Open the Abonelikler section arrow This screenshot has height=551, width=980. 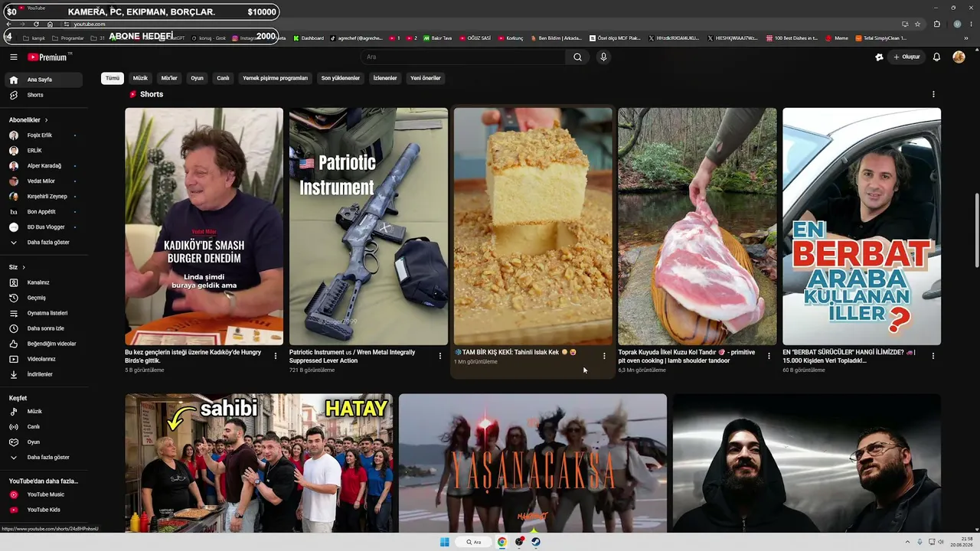click(x=46, y=120)
